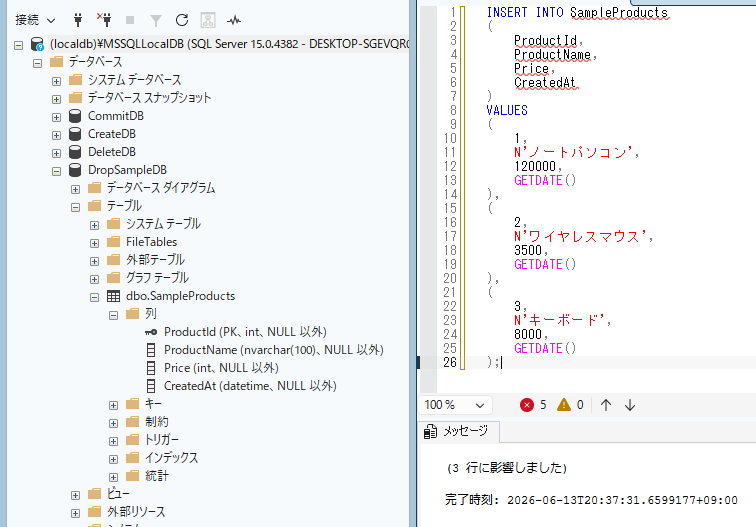Collapse the 列 folder
The height and width of the screenshot is (527, 756).
(x=113, y=315)
